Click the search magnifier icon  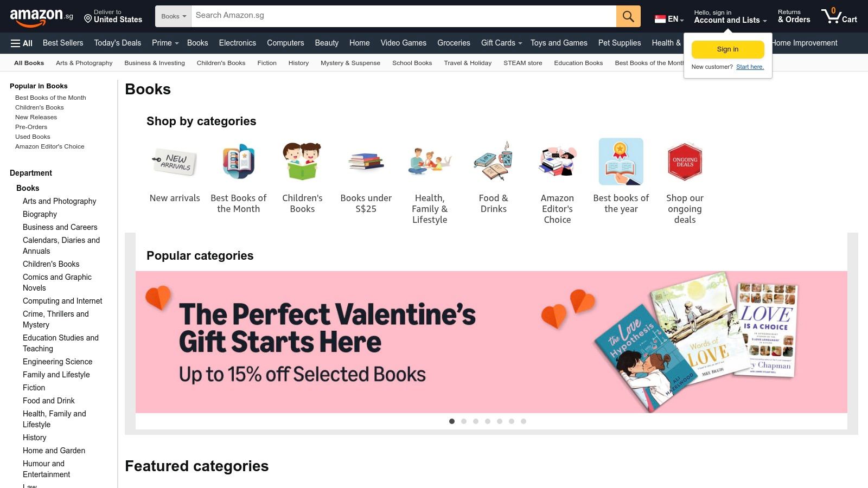click(x=628, y=16)
